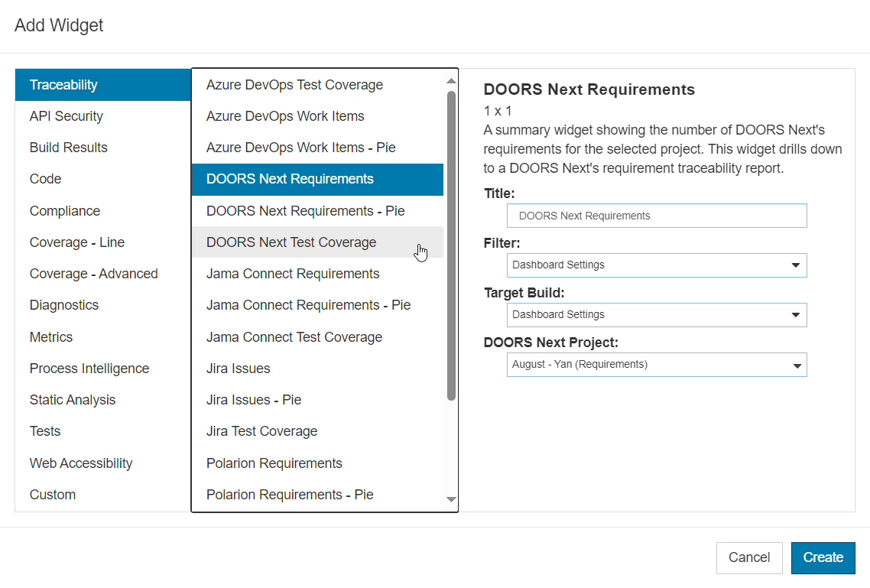Choose the Metrics category
870x588 pixels.
[102, 336]
